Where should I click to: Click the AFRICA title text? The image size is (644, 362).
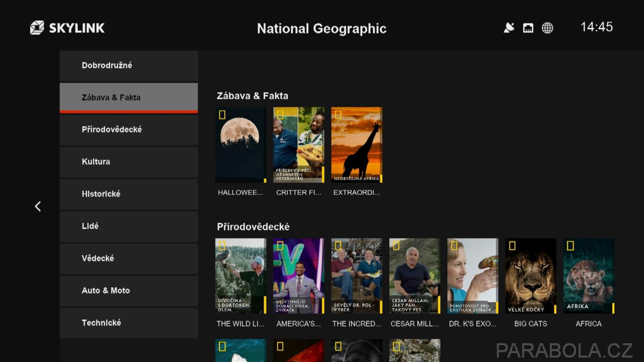point(589,324)
